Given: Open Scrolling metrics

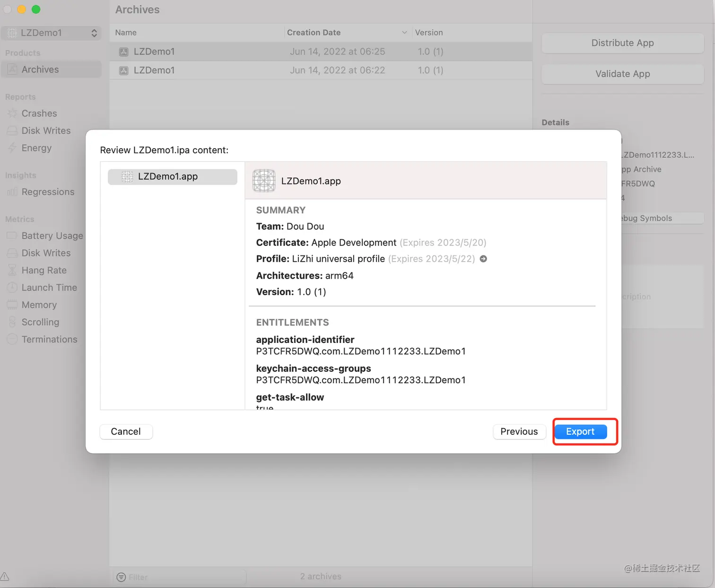Looking at the screenshot, I should [40, 322].
